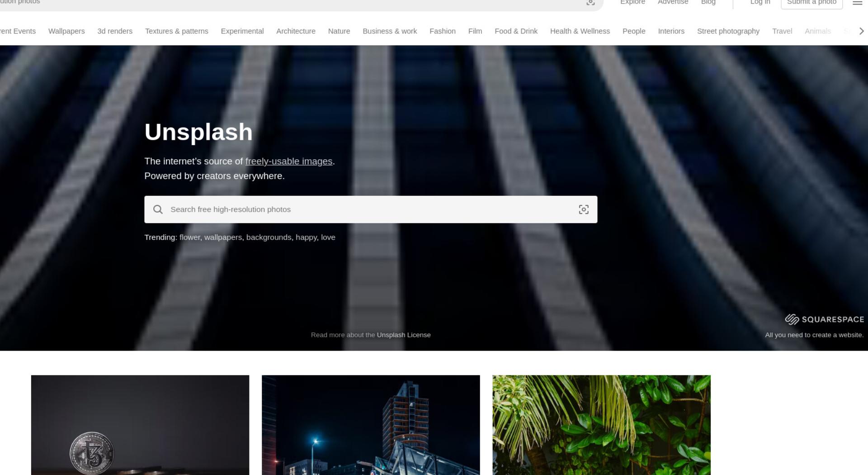The height and width of the screenshot is (475, 868).
Task: Open the 3d renders category
Action: point(115,31)
